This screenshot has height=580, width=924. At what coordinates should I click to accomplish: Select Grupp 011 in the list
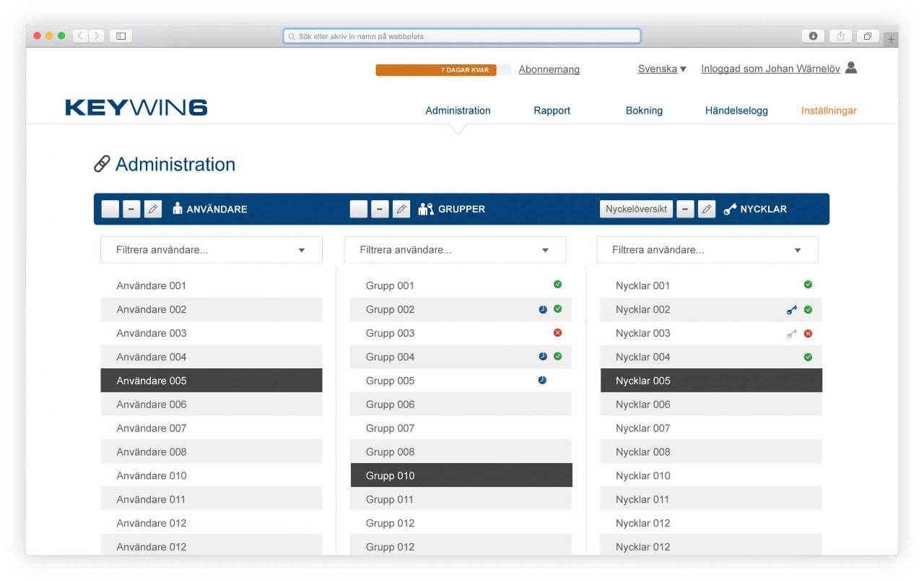click(x=461, y=499)
